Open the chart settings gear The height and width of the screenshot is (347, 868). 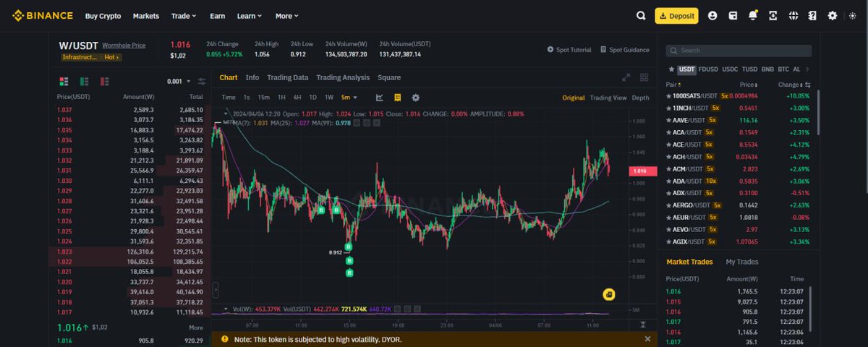coord(415,97)
